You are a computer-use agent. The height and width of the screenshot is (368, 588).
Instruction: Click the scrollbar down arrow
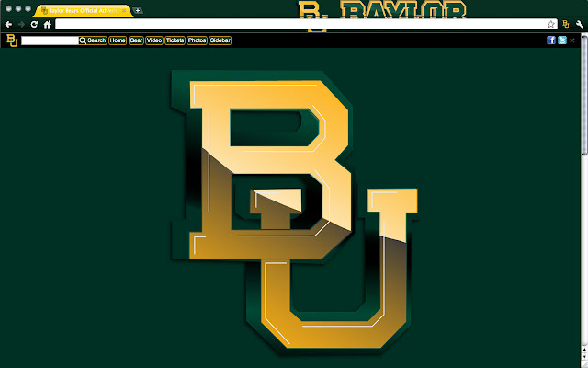coord(584,359)
